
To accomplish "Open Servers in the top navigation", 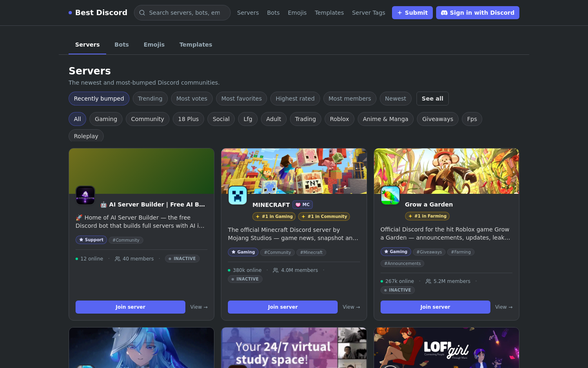I will click(248, 13).
